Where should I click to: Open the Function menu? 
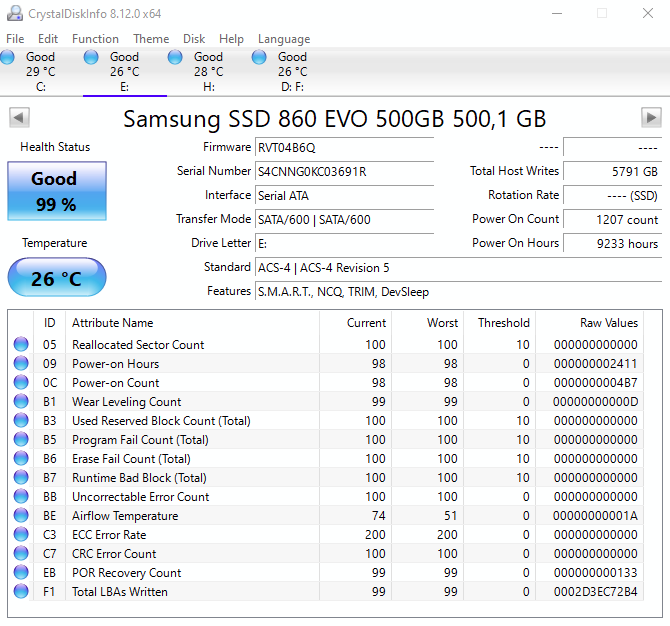[x=95, y=39]
